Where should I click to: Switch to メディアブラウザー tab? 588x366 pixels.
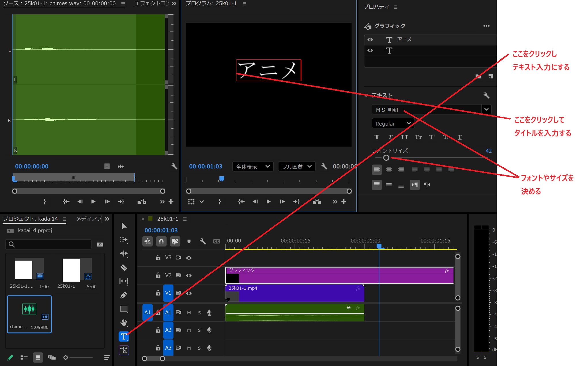[89, 219]
